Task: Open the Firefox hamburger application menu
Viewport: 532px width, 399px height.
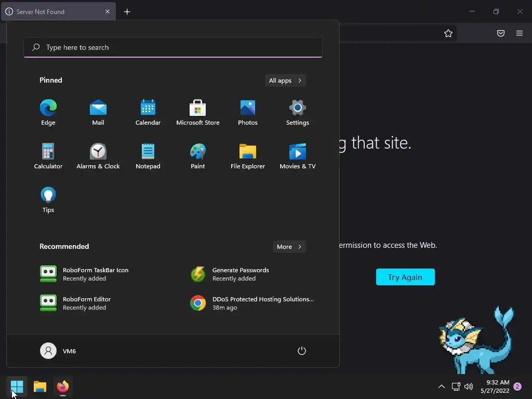Action: 520,33
